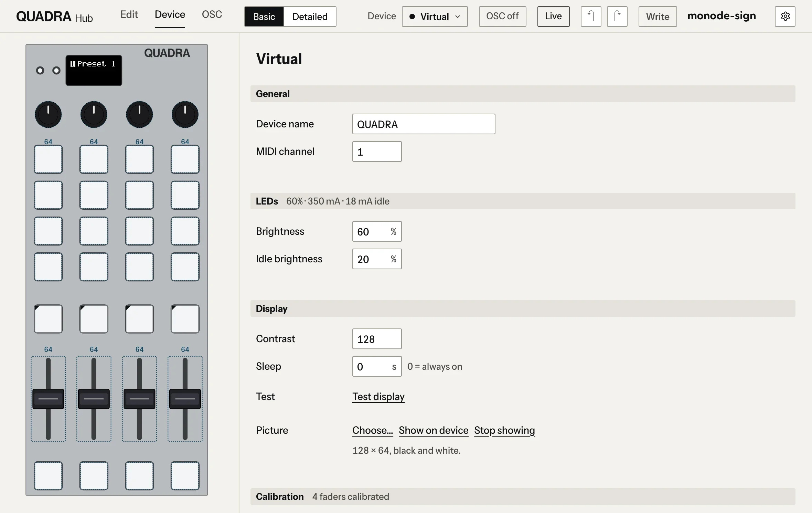Select the last pad in the top row
The height and width of the screenshot is (513, 812).
pyautogui.click(x=185, y=159)
